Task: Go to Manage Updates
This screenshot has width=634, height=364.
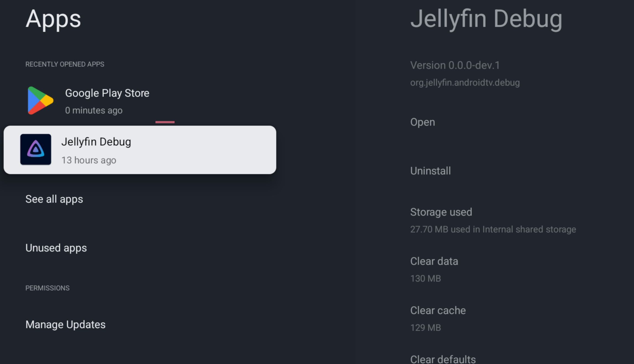Action: (66, 324)
